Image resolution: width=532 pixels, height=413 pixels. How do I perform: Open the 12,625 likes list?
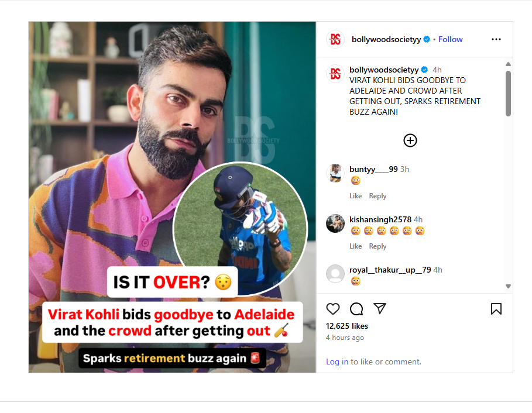pyautogui.click(x=346, y=326)
